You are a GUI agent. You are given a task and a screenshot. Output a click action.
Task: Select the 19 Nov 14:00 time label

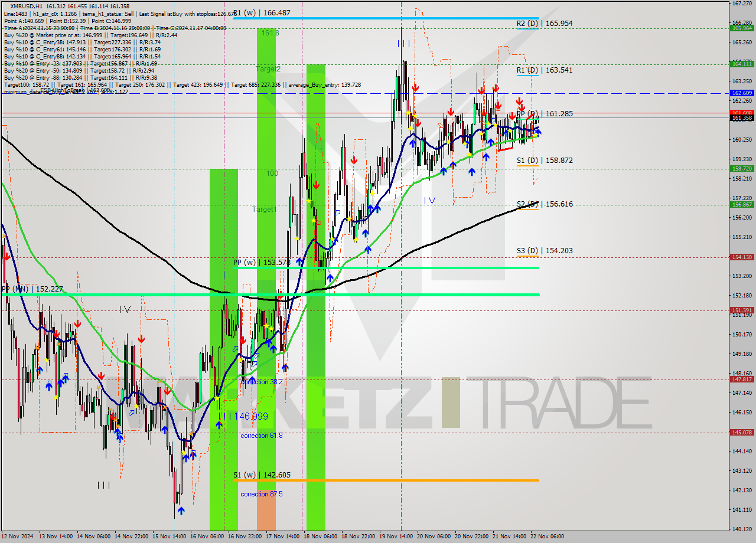pyautogui.click(x=395, y=537)
